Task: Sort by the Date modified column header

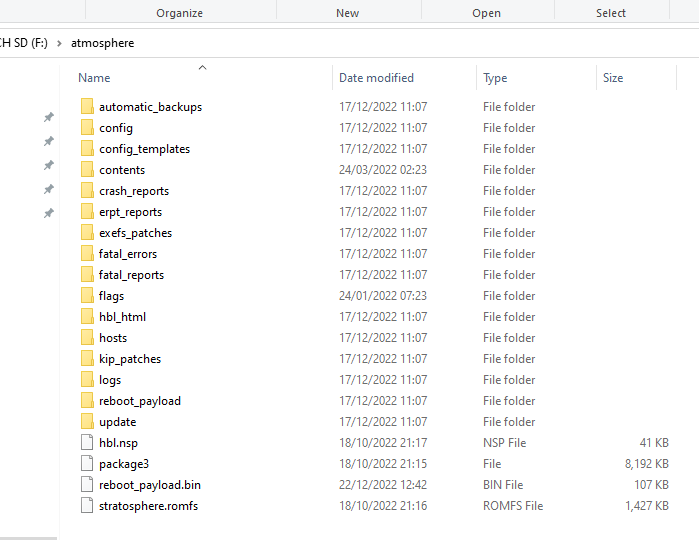Action: (x=376, y=78)
